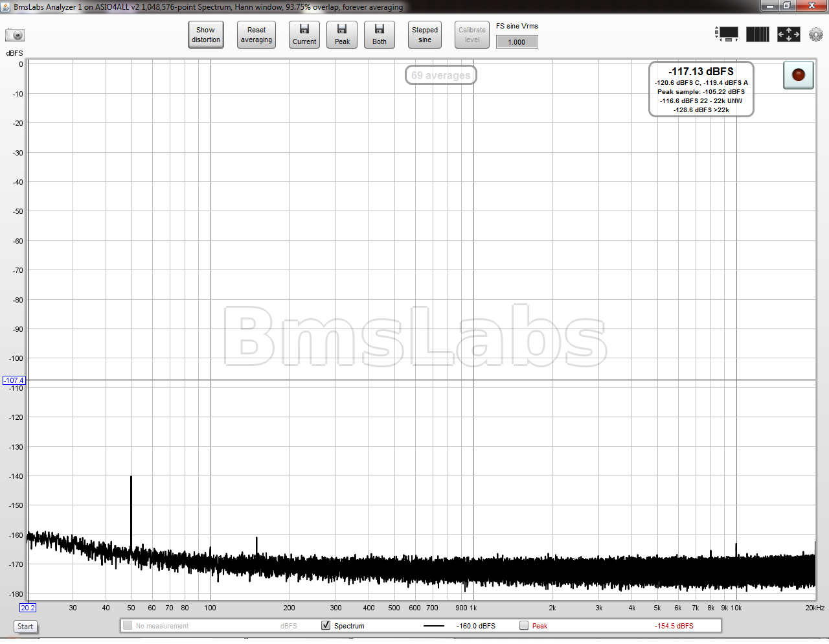Viewport: 829px width, 644px height.
Task: Click the camera capture icon
Action: pyautogui.click(x=15, y=34)
